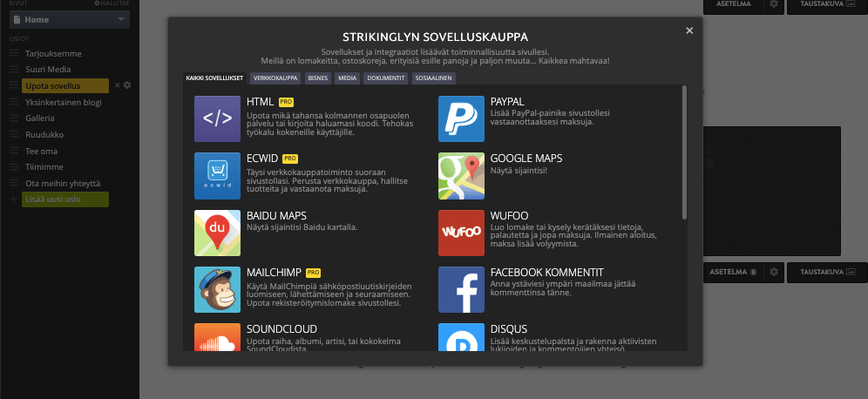Click drag handle icon of Suuri Media
Image resolution: width=868 pixels, height=399 pixels.
(x=14, y=70)
